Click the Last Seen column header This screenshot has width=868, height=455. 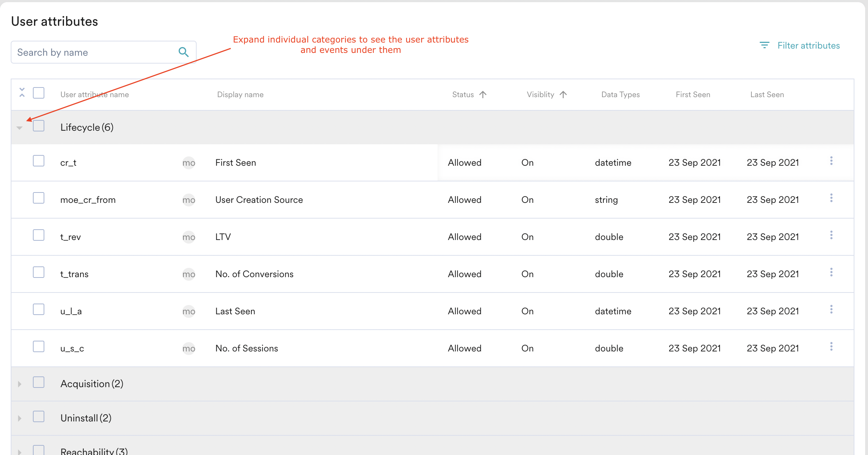click(x=767, y=95)
